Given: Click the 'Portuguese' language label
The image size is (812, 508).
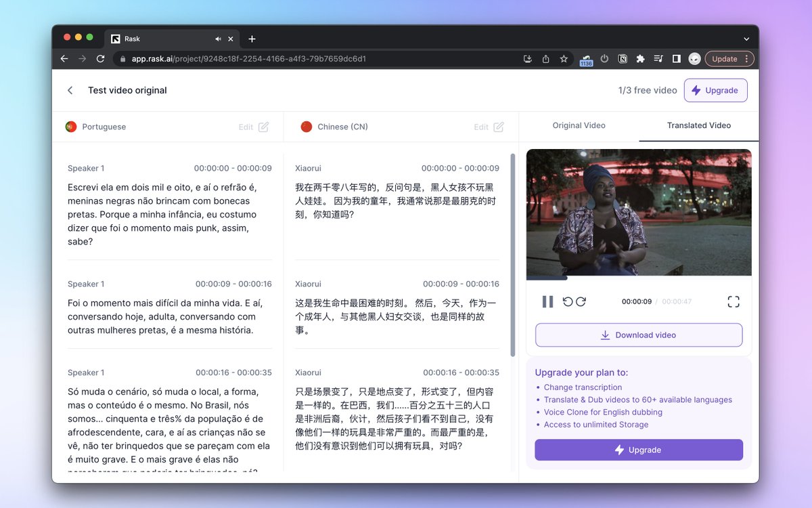Looking at the screenshot, I should 104,127.
